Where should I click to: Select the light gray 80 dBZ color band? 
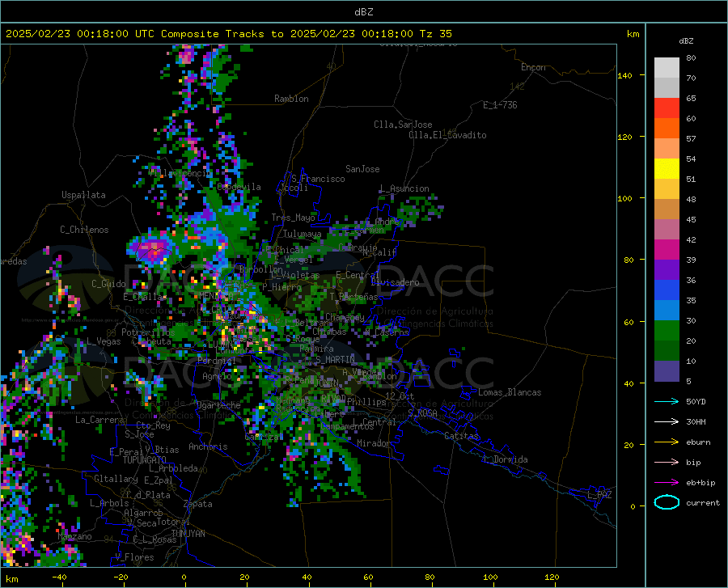point(667,68)
